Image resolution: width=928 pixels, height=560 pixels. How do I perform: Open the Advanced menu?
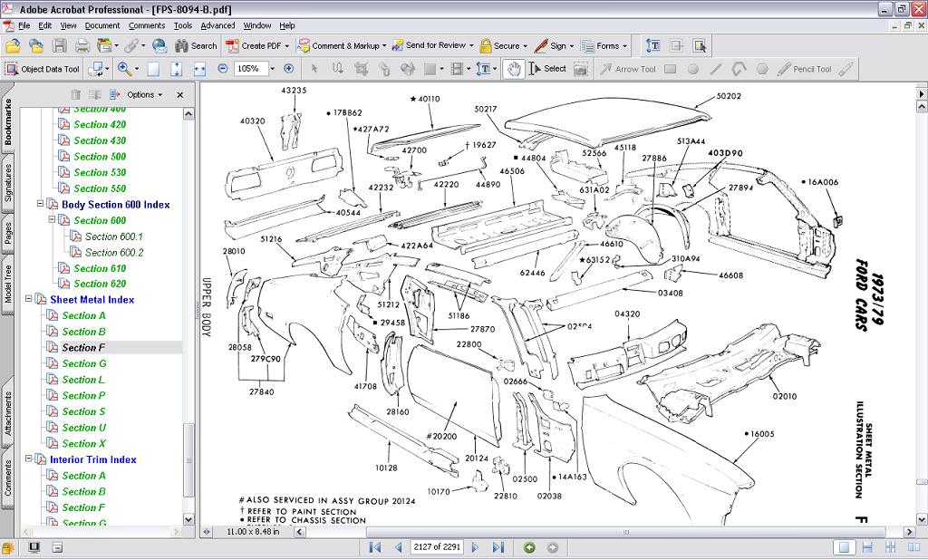[217, 25]
